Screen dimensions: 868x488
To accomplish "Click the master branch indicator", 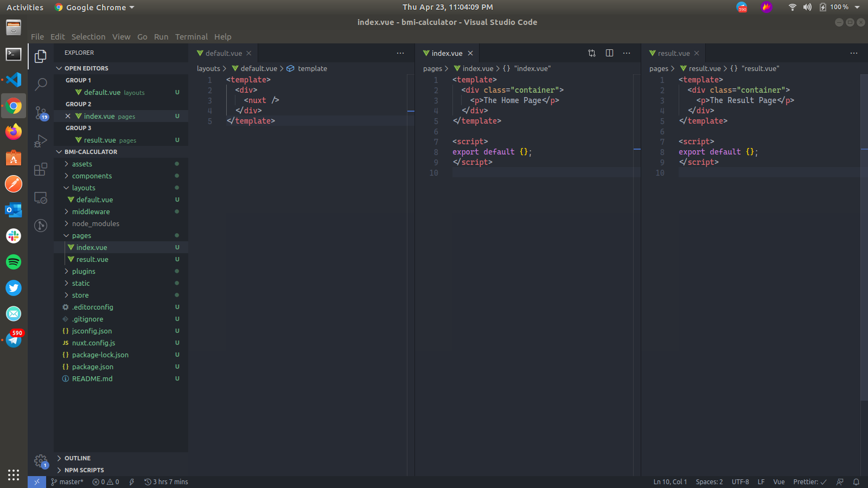I will (67, 482).
